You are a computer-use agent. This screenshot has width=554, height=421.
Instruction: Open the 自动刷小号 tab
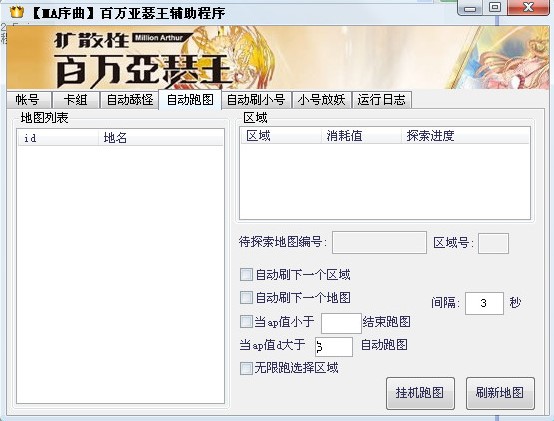pyautogui.click(x=256, y=100)
